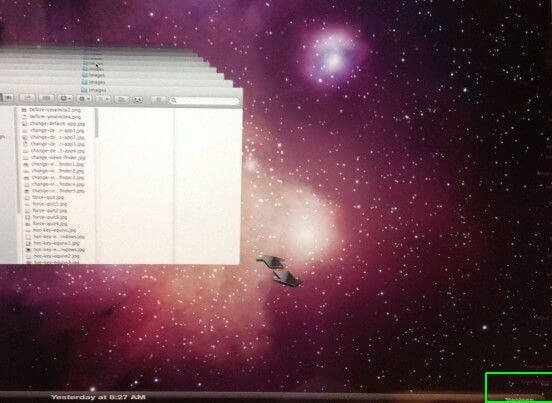Open the Arrange dropdown in Finder toolbar
The image size is (552, 403).
point(65,99)
